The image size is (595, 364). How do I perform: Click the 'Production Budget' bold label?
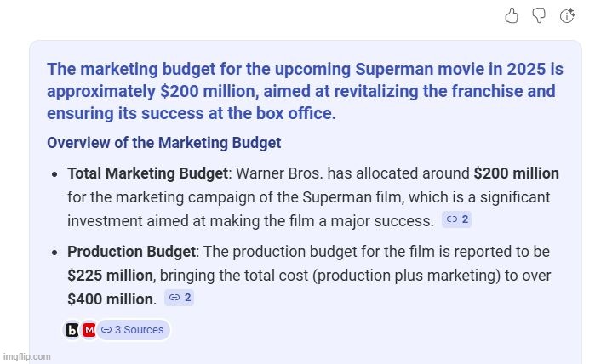tap(131, 253)
